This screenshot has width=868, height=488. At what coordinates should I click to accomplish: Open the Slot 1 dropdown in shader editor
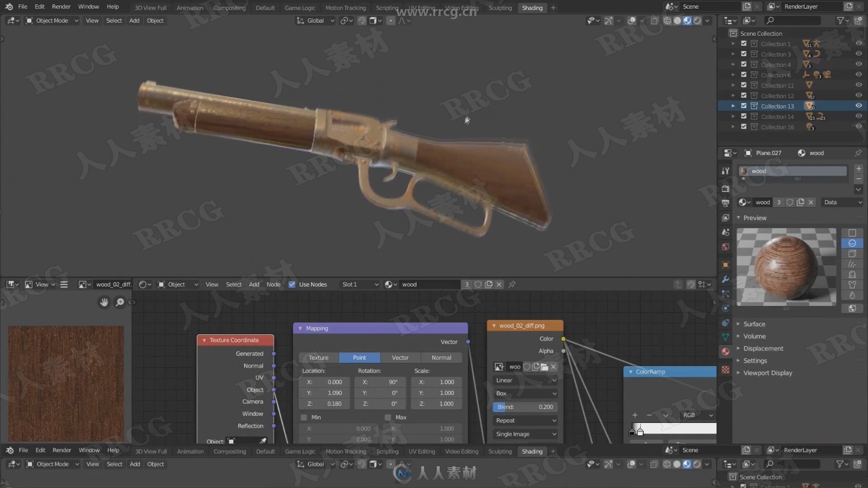click(x=358, y=284)
